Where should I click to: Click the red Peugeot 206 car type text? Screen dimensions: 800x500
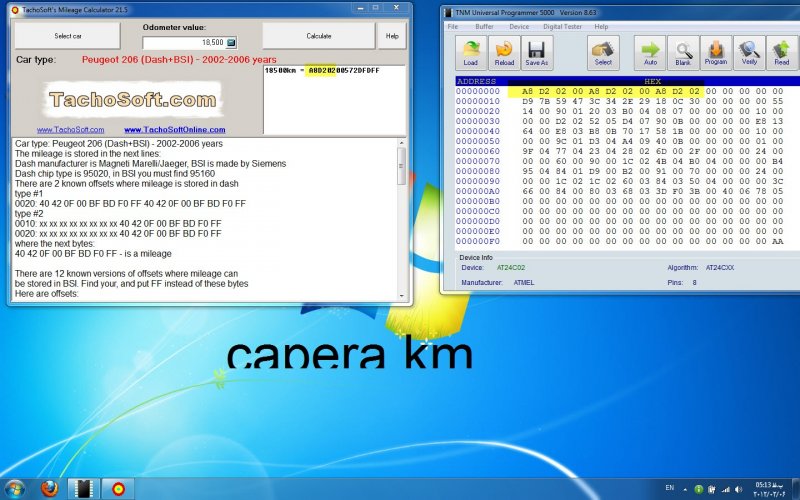coord(179,60)
